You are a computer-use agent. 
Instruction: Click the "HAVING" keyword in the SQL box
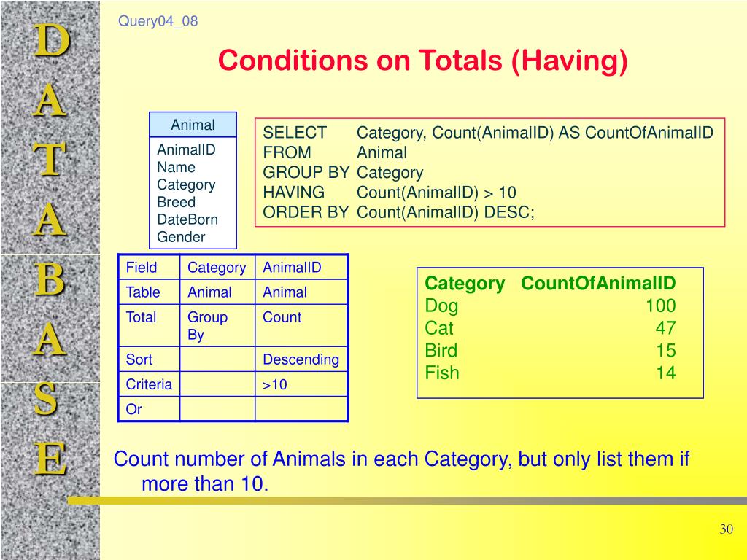tap(293, 192)
